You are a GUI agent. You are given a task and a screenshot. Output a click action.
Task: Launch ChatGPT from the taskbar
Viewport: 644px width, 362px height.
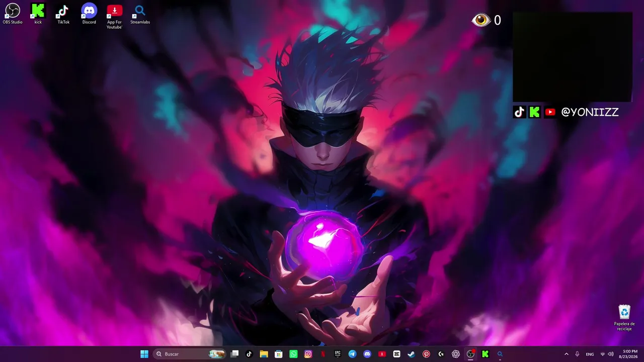(456, 354)
